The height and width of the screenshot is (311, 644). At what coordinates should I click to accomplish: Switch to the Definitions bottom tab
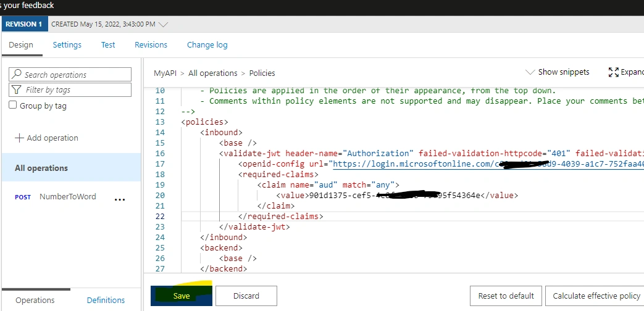pos(106,300)
